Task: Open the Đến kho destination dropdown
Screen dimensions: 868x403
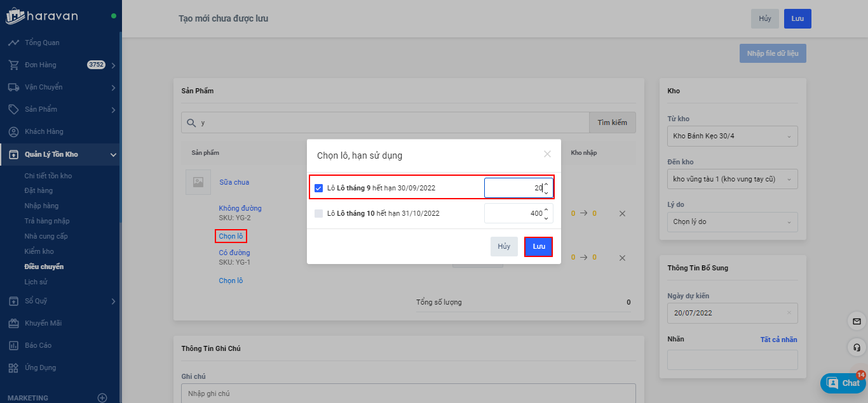Action: coord(732,179)
